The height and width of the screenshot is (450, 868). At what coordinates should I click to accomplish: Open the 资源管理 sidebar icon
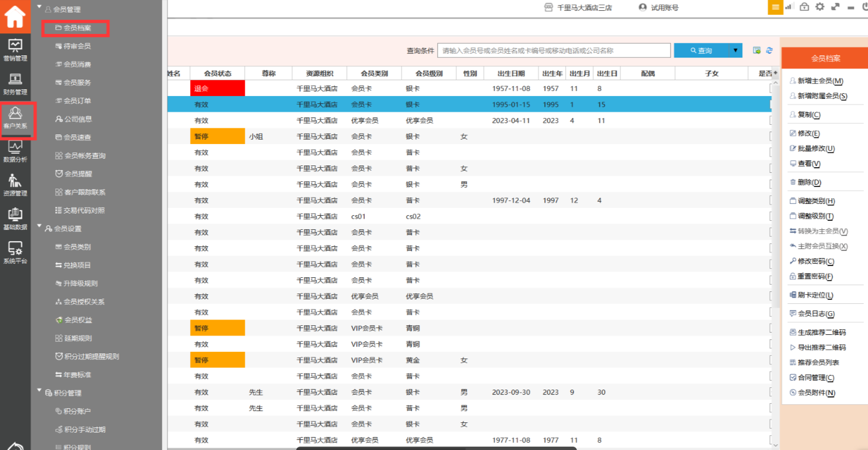(15, 185)
